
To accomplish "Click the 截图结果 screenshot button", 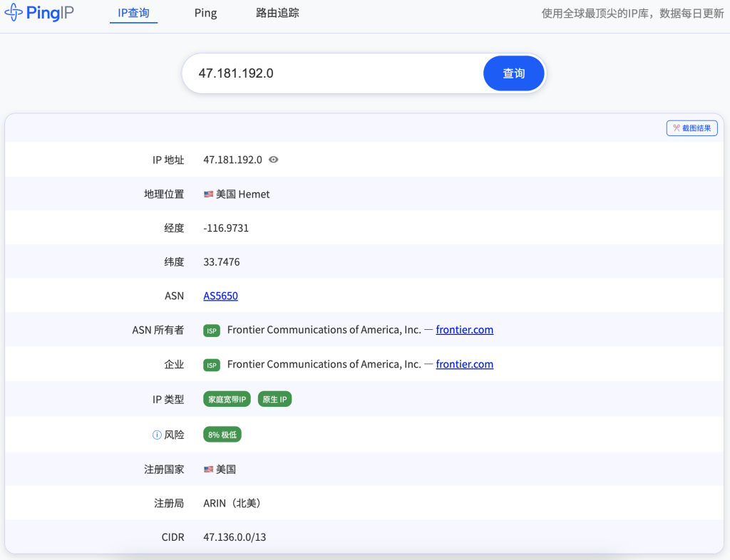I will pyautogui.click(x=692, y=128).
